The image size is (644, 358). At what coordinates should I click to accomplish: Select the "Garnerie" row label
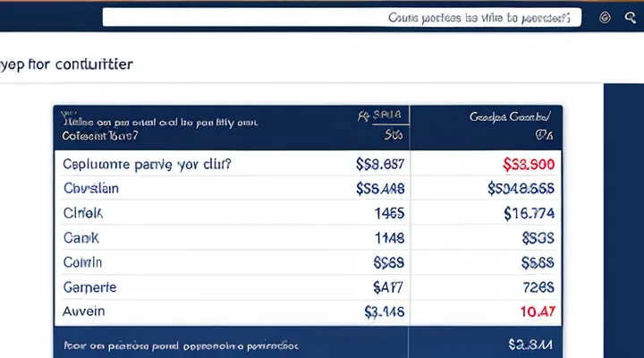click(x=89, y=288)
